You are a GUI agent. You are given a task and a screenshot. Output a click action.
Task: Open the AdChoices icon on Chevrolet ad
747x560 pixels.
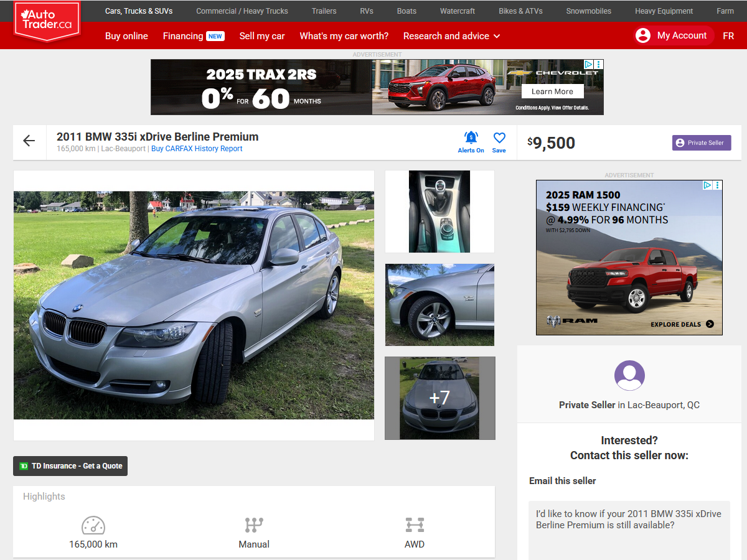(x=588, y=64)
